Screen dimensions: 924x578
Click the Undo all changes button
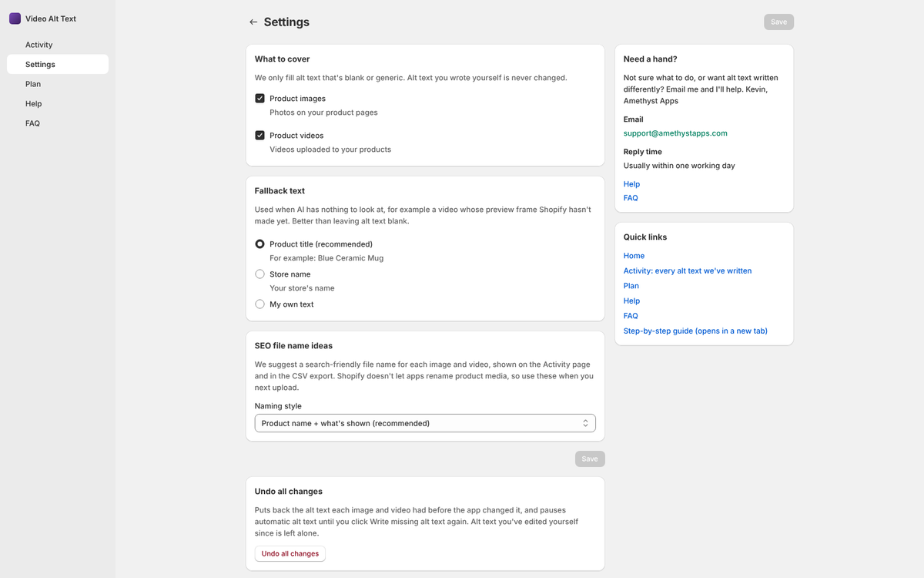[x=290, y=554]
